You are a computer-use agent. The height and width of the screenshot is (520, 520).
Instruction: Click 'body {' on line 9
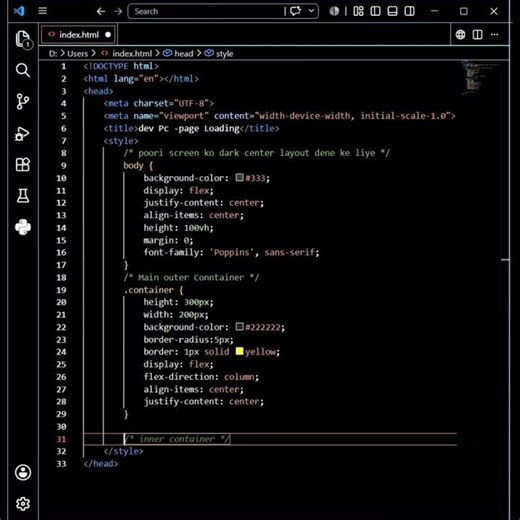click(138, 166)
